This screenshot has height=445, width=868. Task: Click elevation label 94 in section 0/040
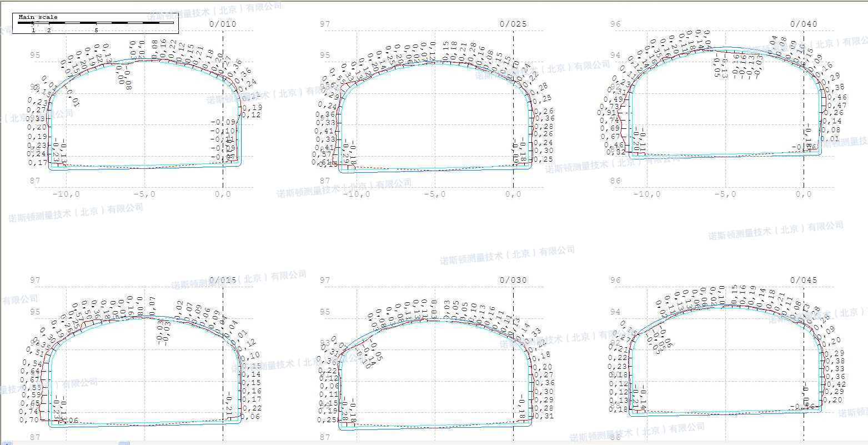(615, 55)
